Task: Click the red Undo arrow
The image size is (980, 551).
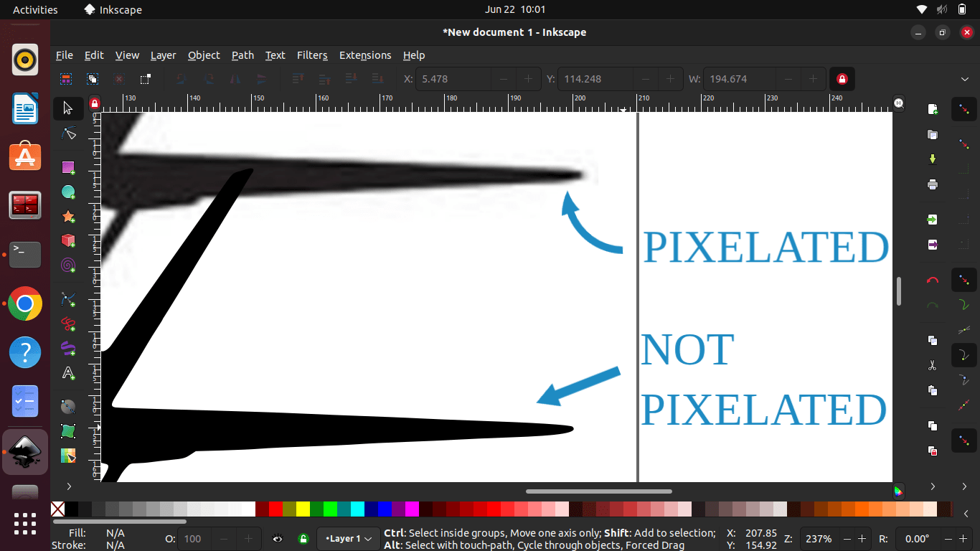Action: [x=933, y=280]
